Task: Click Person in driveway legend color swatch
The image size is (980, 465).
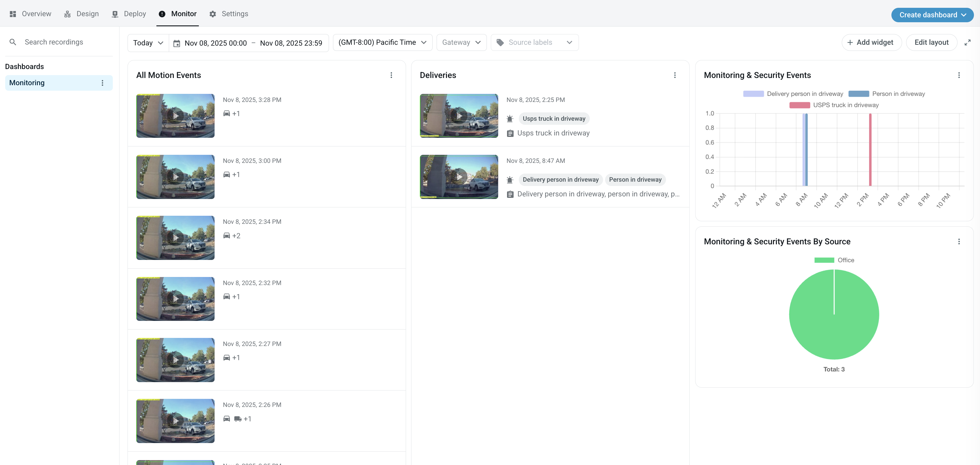Action: [x=858, y=94]
